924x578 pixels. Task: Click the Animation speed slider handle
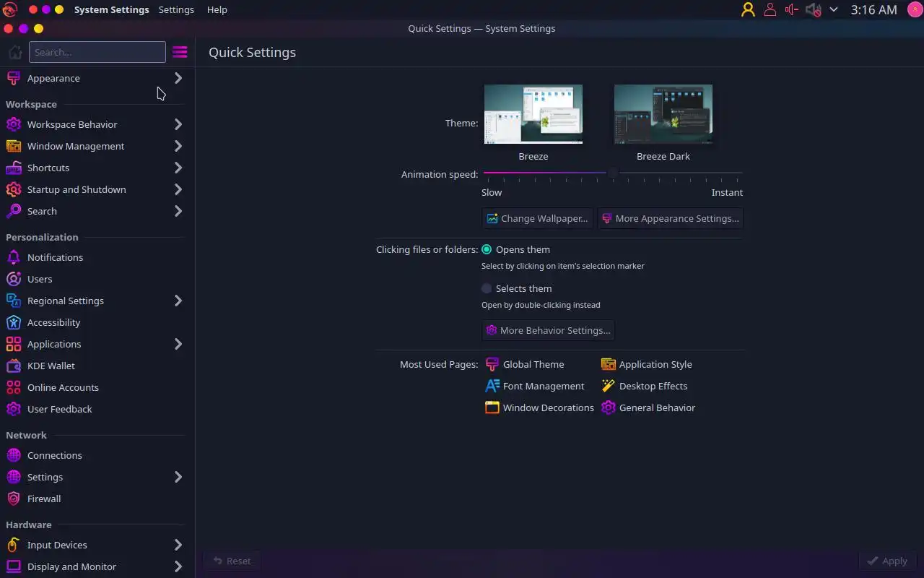613,173
